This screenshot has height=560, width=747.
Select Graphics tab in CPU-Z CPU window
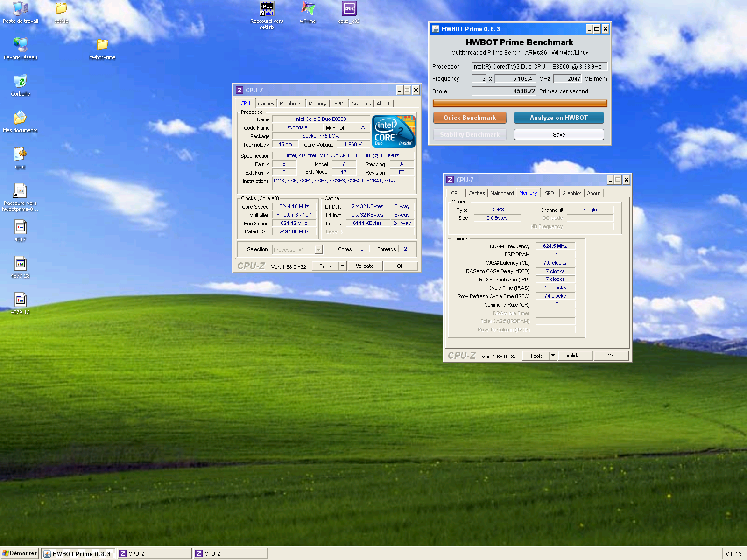point(361,104)
